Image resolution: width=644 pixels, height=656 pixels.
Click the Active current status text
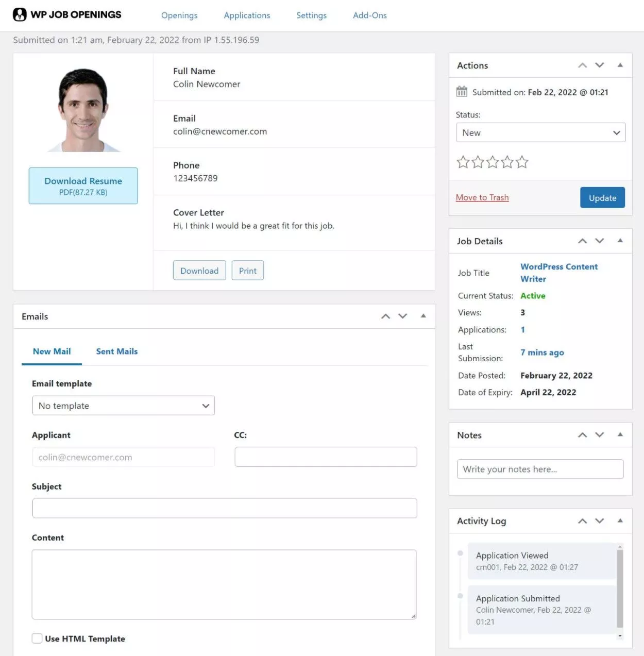(533, 296)
